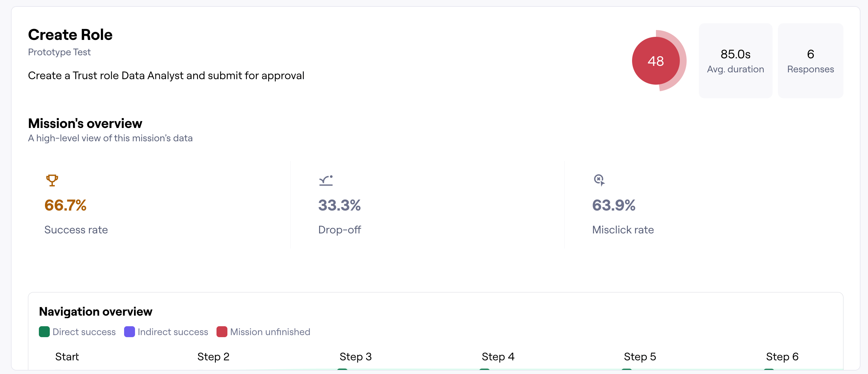868x374 pixels.
Task: Select the Step 3 column header
Action: (x=356, y=357)
